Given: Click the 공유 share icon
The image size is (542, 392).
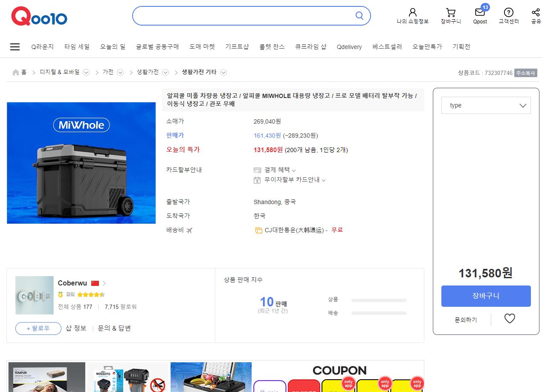Looking at the screenshot, I should [536, 12].
